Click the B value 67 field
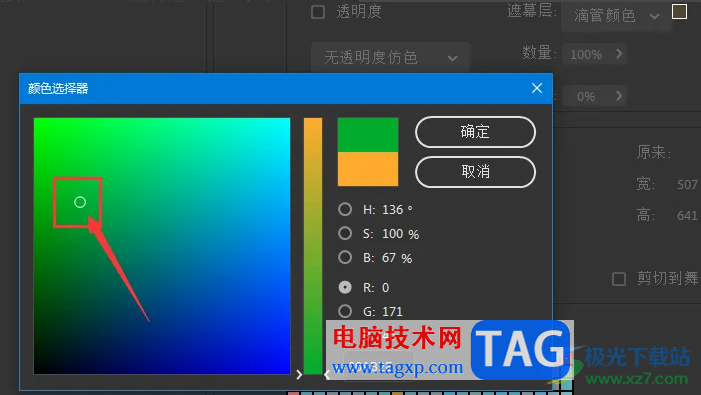The image size is (701, 395). [x=389, y=258]
